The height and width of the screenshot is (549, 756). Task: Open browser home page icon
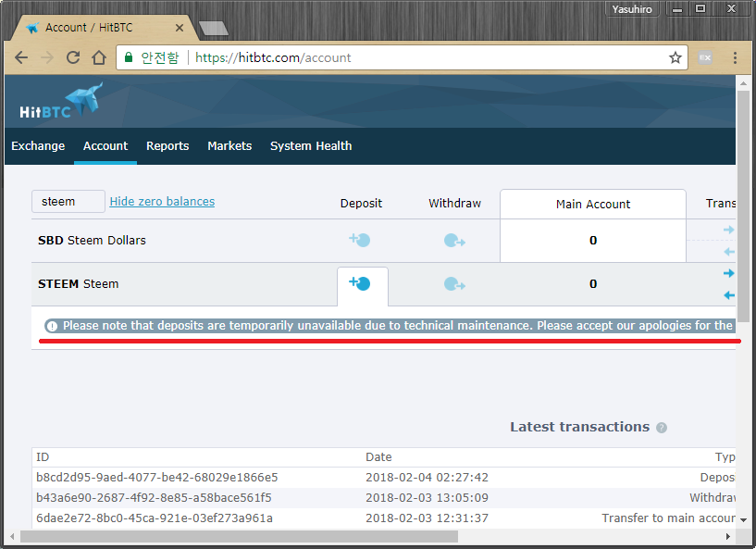[x=99, y=58]
